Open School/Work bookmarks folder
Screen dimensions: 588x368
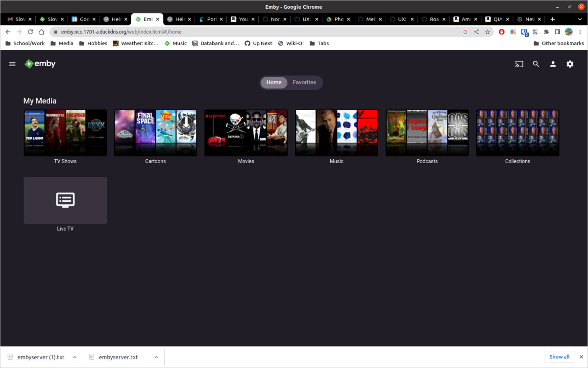coord(25,43)
